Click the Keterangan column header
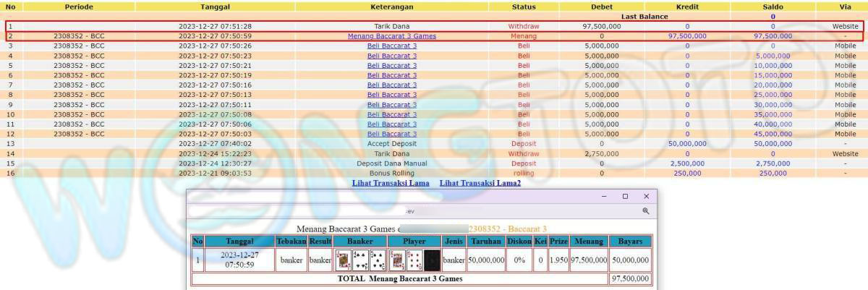868x290 pixels. pos(391,7)
